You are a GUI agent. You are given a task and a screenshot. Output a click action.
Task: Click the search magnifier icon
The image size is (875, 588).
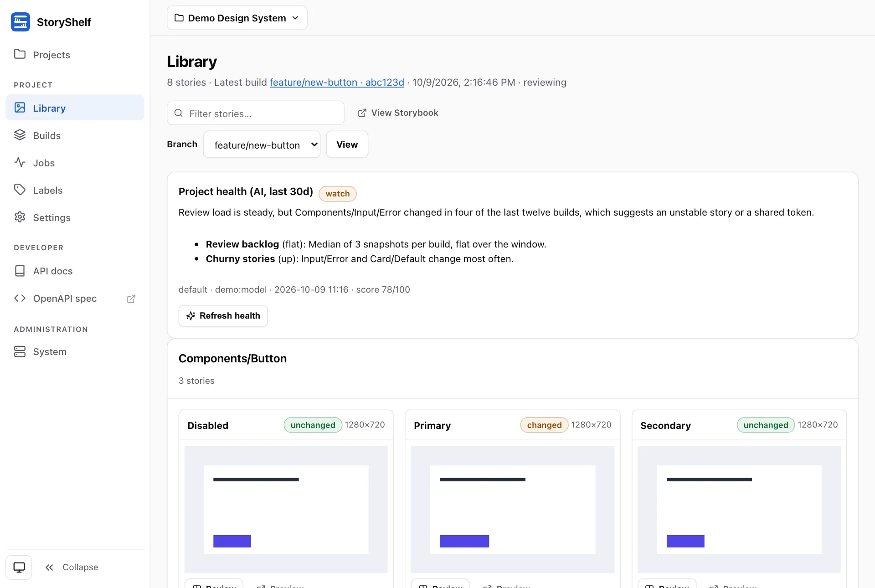pos(179,113)
